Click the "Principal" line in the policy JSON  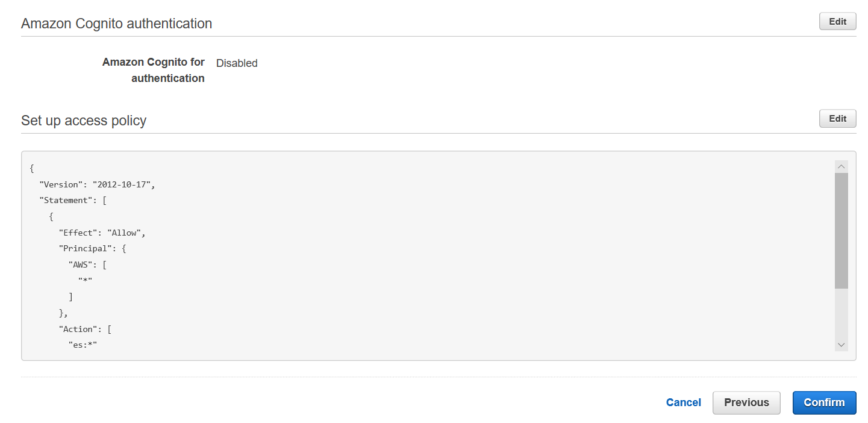click(x=92, y=248)
